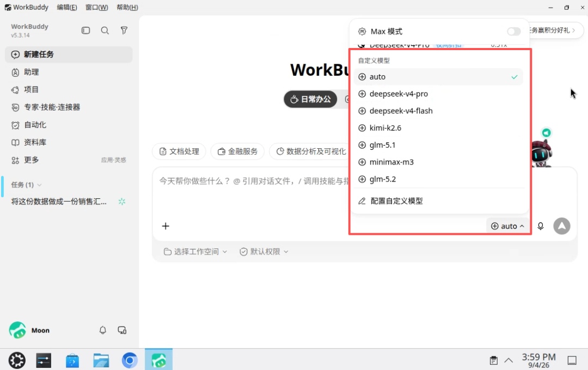Click the green speaker icon above robot

tap(547, 132)
